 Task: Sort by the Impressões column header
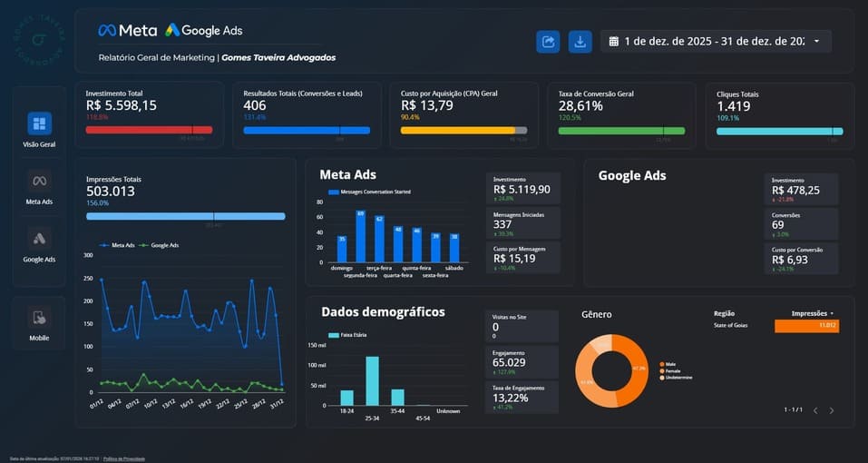811,313
